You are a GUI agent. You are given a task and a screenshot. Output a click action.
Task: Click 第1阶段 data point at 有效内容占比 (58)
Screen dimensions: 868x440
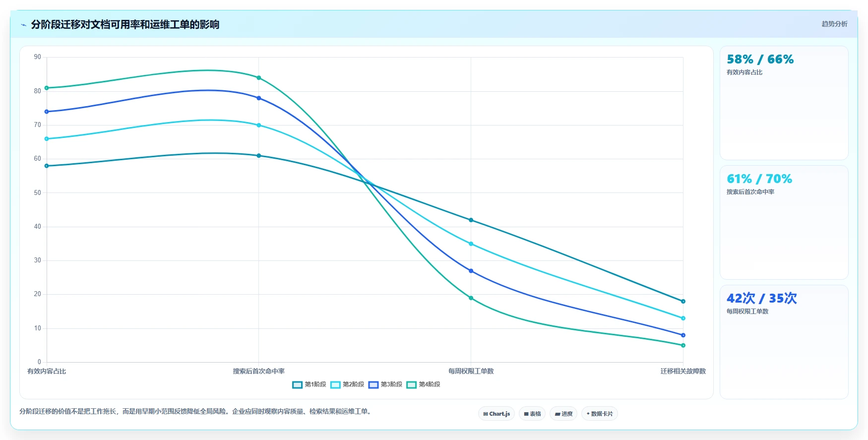tap(47, 166)
